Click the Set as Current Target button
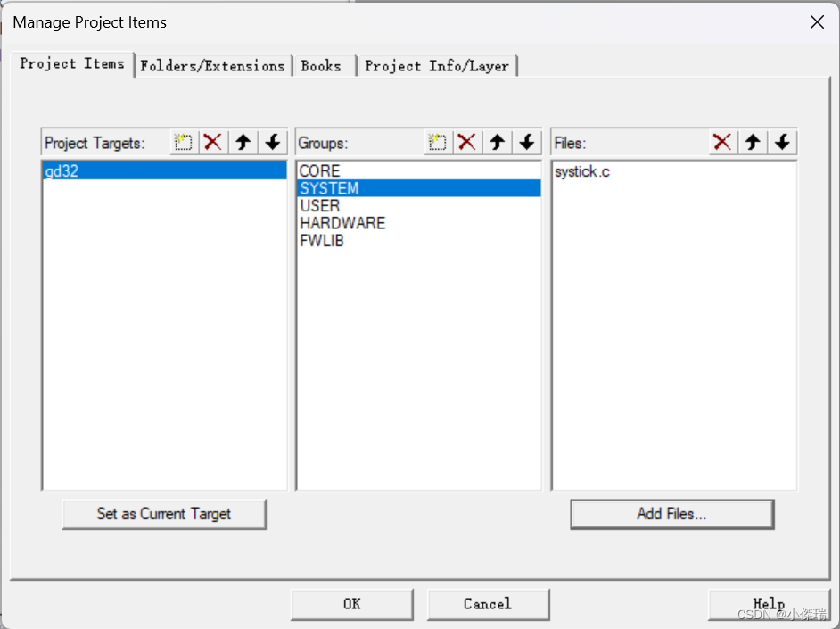This screenshot has height=629, width=840. click(x=164, y=514)
